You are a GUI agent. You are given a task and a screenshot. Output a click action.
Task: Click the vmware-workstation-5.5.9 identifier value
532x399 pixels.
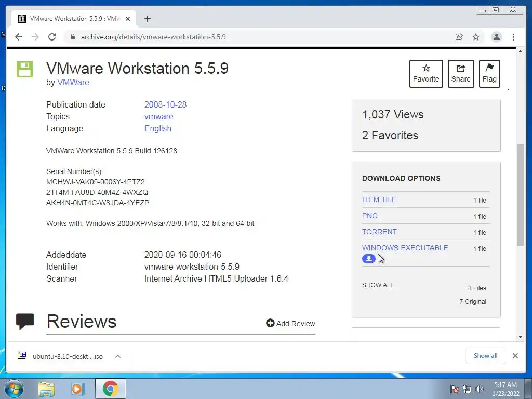pos(192,267)
